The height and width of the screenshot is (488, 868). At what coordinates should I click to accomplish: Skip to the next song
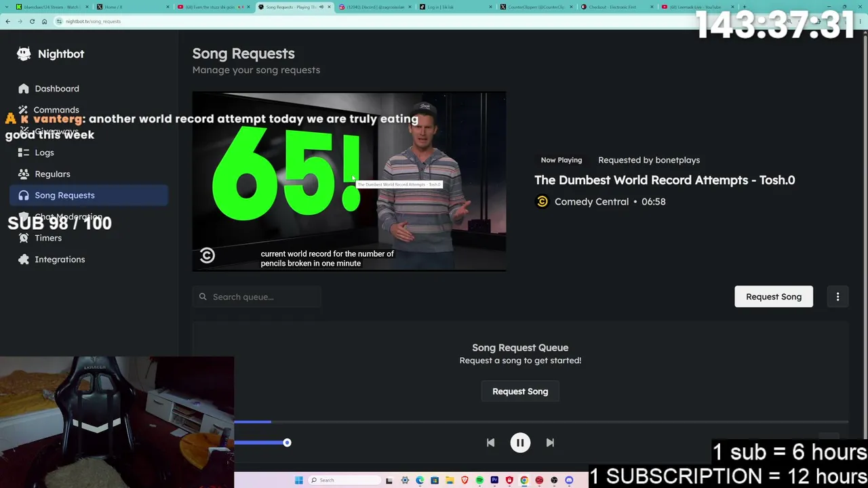pyautogui.click(x=550, y=443)
